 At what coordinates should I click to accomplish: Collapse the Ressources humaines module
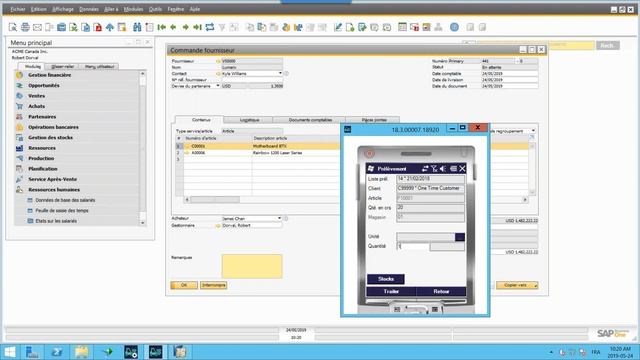pyautogui.click(x=54, y=190)
